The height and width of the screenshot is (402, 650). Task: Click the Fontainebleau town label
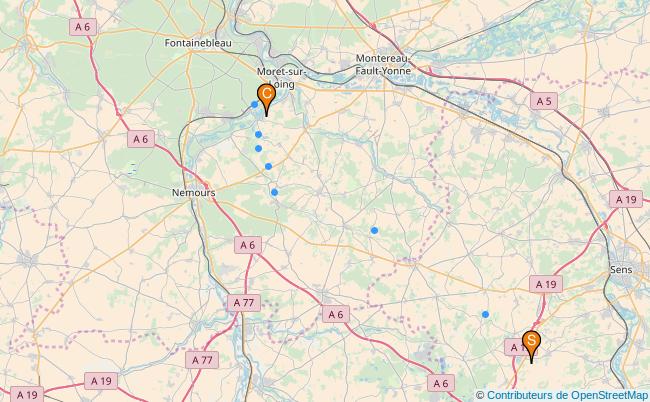click(x=198, y=43)
